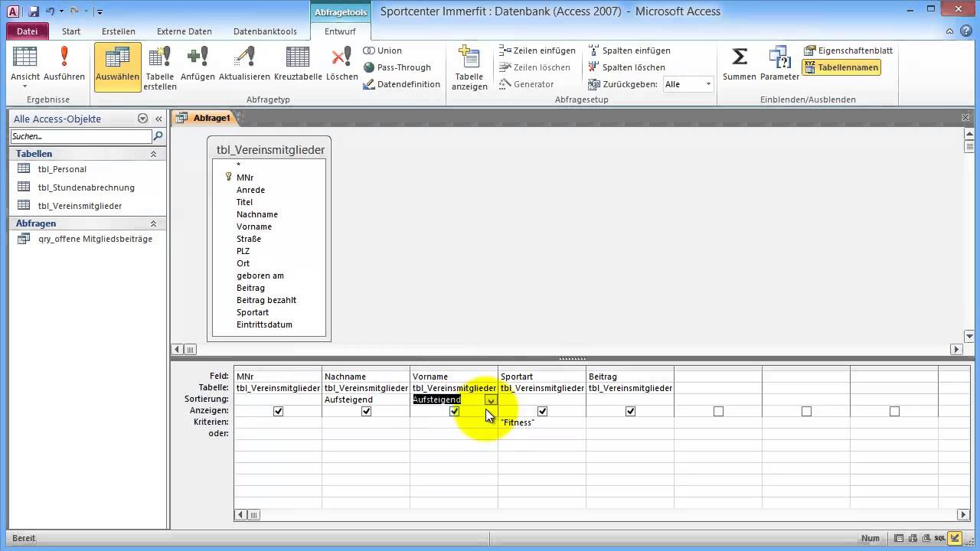The image size is (980, 551).
Task: Choose Tabelle erstellen query type
Action: point(160,67)
